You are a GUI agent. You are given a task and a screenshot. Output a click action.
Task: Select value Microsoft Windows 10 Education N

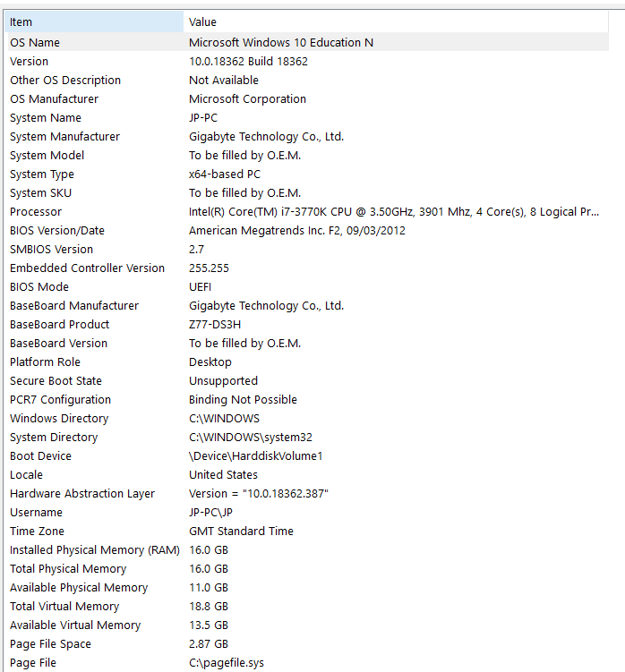281,42
